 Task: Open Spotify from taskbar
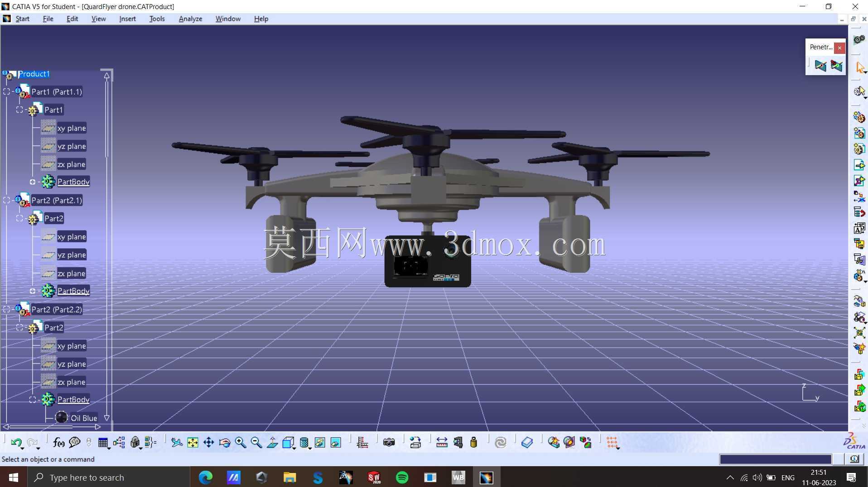(402, 477)
